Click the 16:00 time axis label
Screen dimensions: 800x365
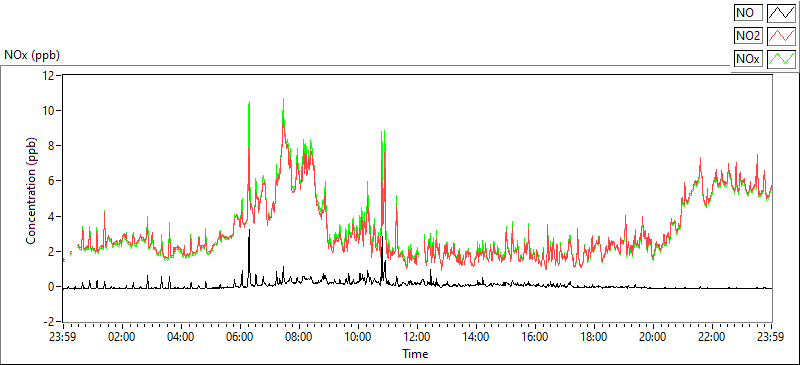coord(535,337)
